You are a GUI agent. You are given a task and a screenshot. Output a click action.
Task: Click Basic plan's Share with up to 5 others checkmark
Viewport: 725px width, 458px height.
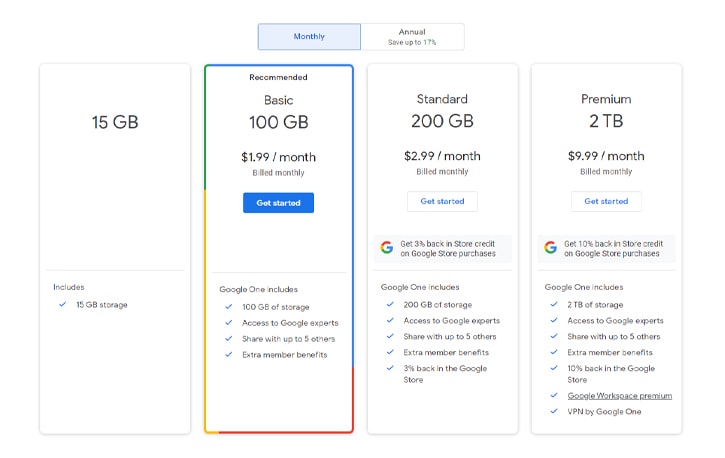click(x=228, y=339)
